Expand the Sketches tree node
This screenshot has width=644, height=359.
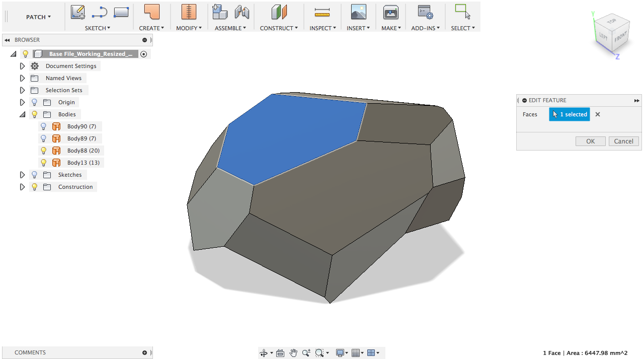[22, 175]
